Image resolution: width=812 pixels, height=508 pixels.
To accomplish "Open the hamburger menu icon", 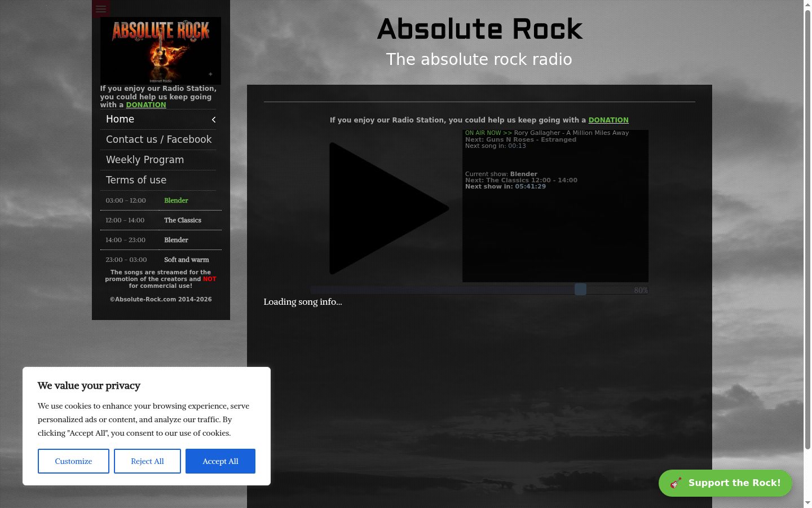I will pos(101,8).
